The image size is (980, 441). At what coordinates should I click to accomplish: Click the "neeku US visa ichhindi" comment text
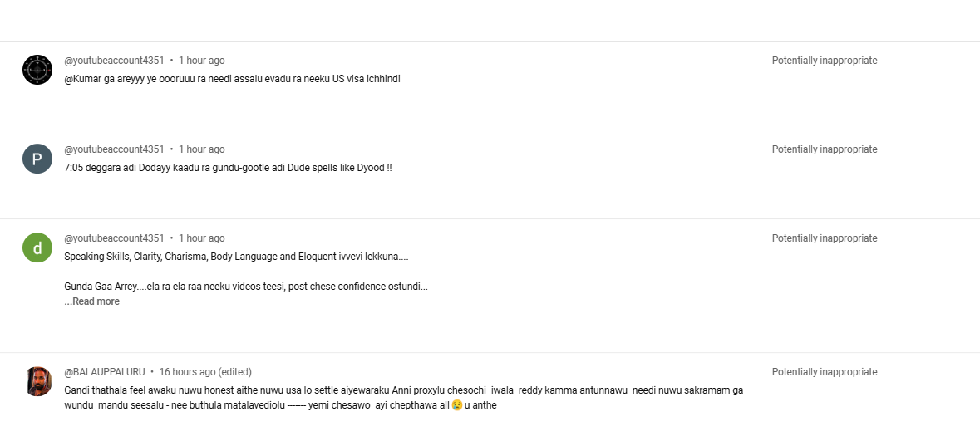[x=232, y=79]
